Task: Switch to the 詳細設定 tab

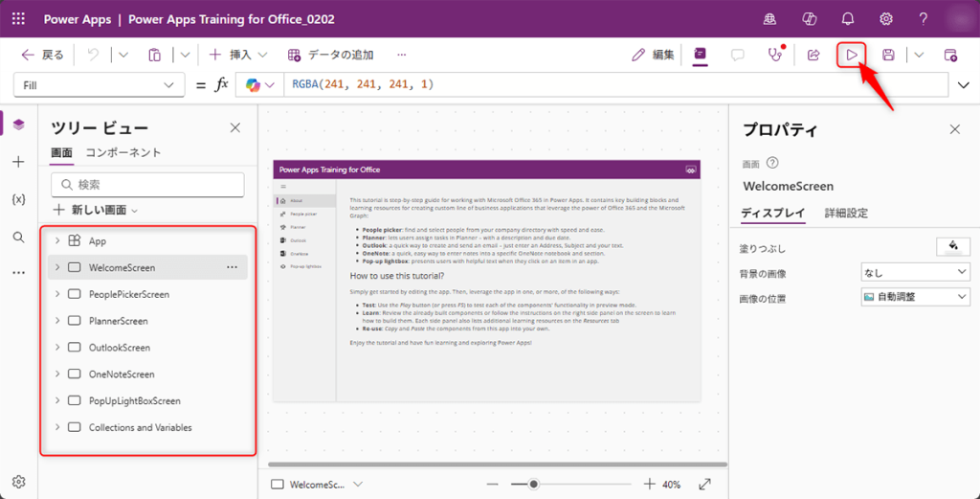Action: 846,213
